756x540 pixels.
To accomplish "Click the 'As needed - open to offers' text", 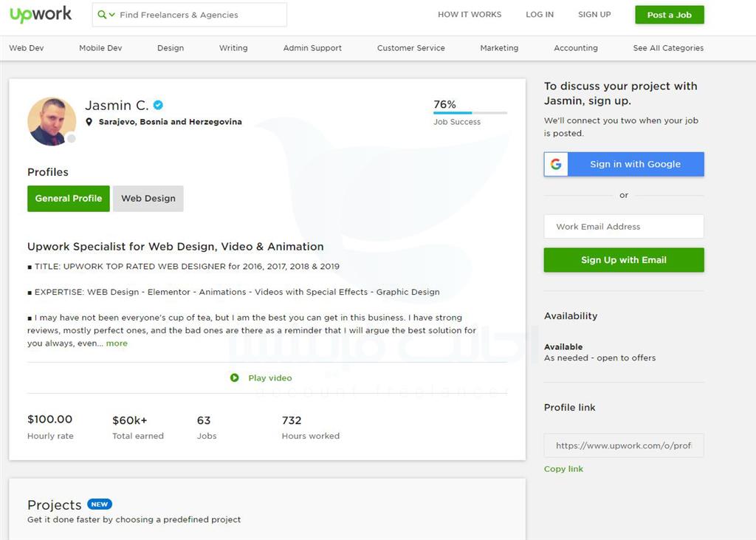I will (599, 358).
